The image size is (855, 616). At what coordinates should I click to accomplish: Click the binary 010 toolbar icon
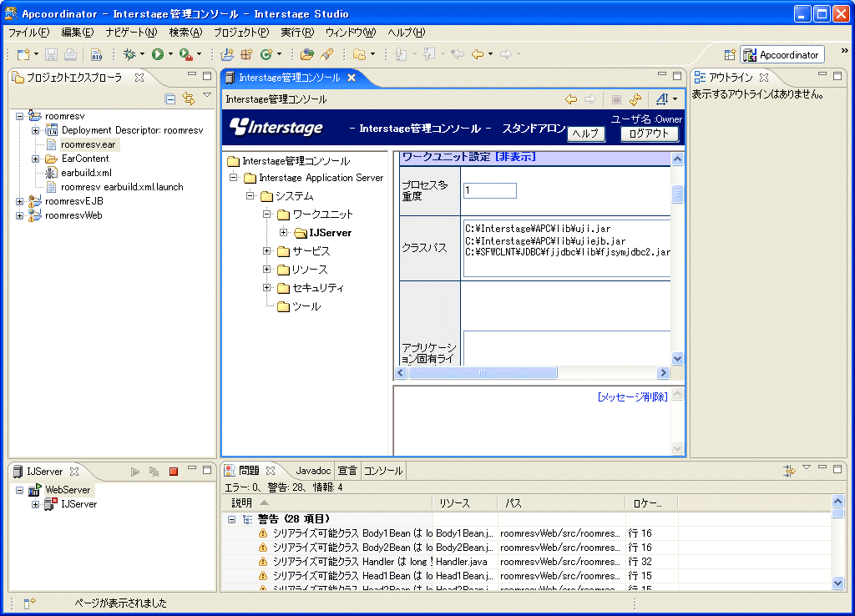[97, 54]
